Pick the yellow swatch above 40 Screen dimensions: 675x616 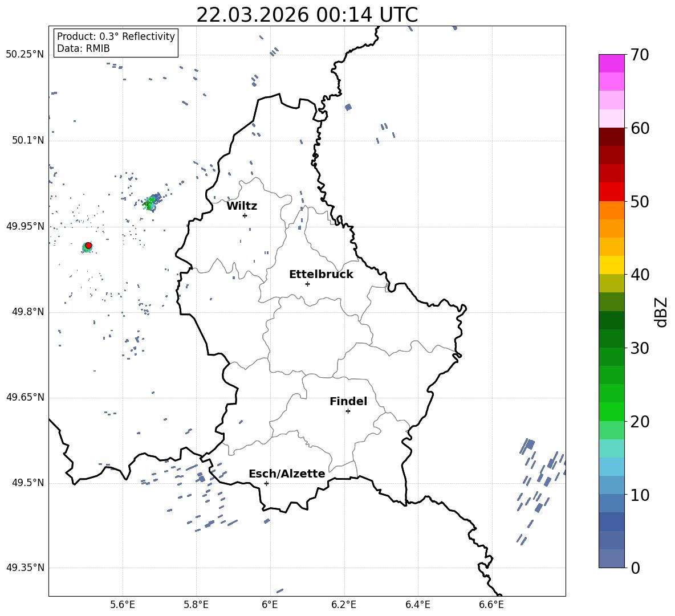[x=611, y=265]
